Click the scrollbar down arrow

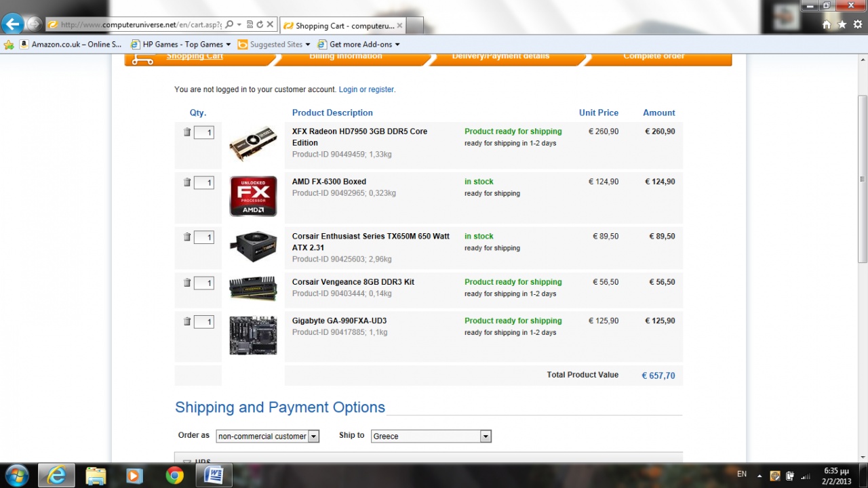(x=863, y=456)
